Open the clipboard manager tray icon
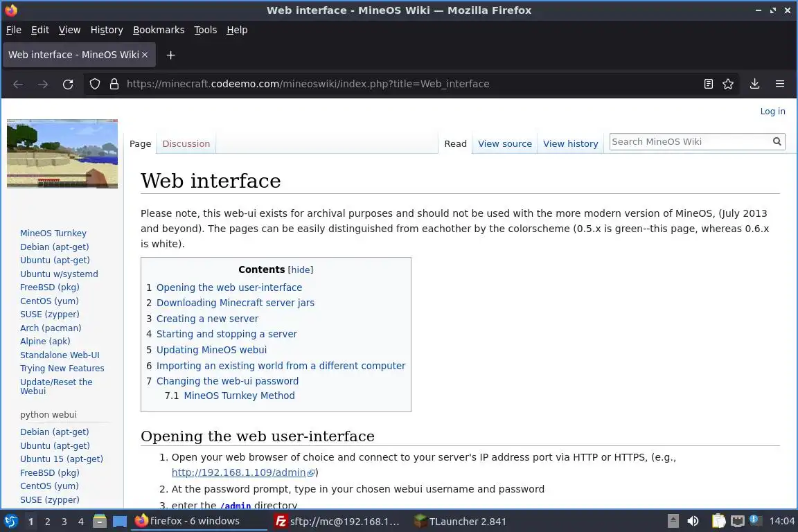Image resolution: width=798 pixels, height=532 pixels. (x=718, y=521)
